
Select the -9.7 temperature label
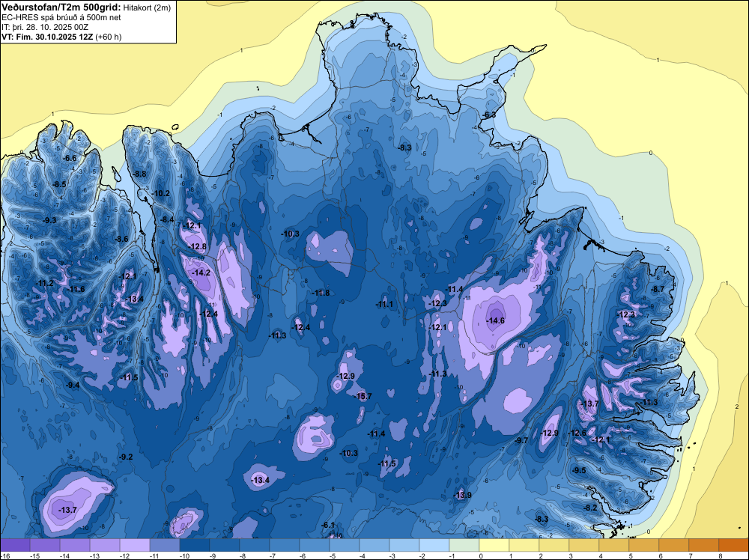click(x=521, y=440)
